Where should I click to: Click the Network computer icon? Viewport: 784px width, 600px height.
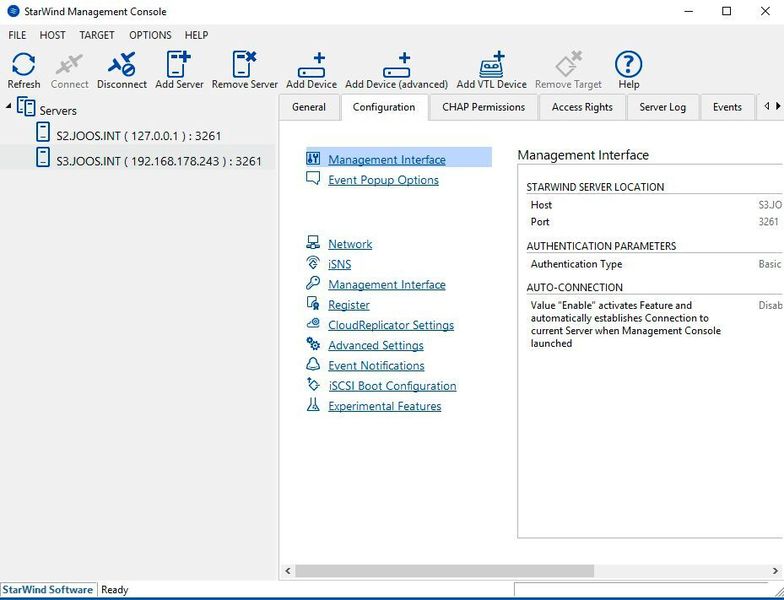click(x=313, y=242)
